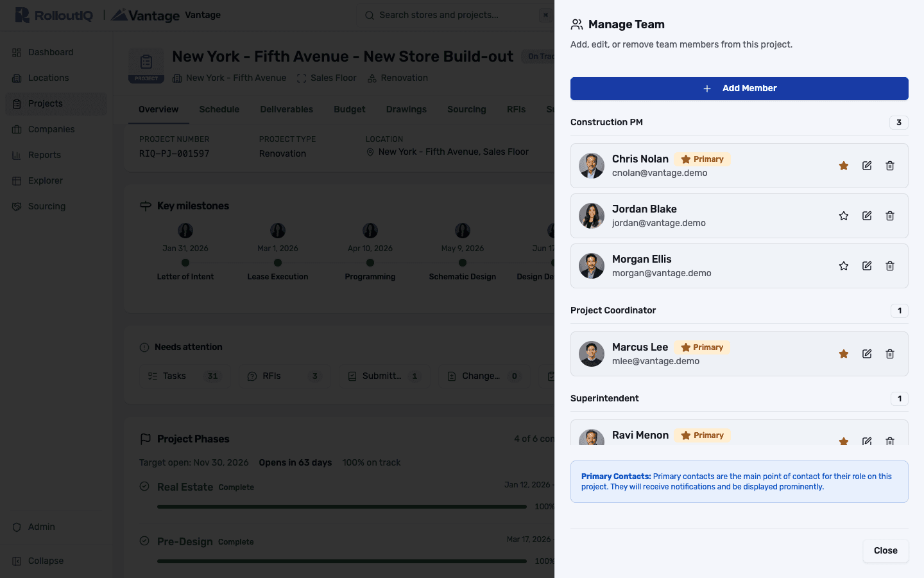
Task: Open the RFIs tab
Action: tap(516, 110)
